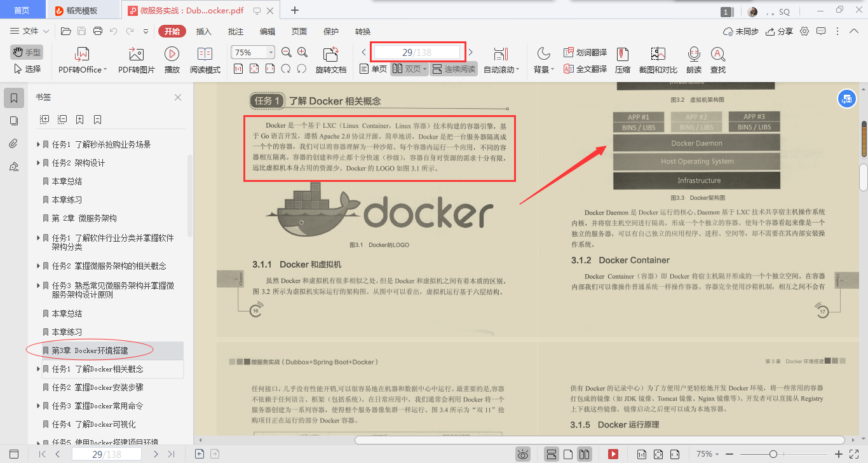The image size is (868, 463).
Task: Click the 分享 share button
Action: [x=780, y=31]
